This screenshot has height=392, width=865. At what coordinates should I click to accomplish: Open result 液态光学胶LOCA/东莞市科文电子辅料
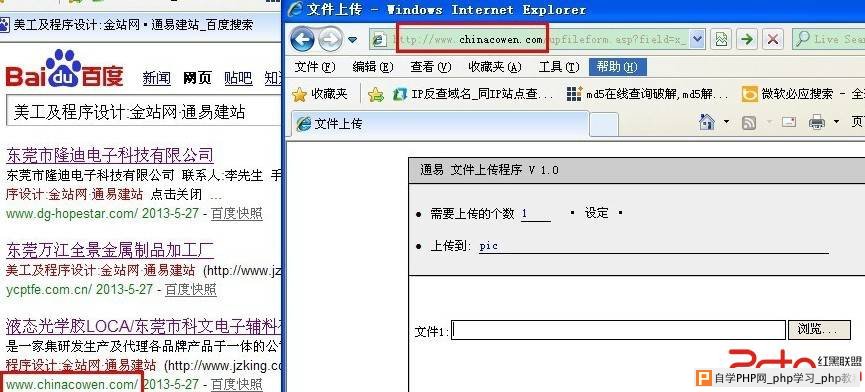tap(144, 327)
